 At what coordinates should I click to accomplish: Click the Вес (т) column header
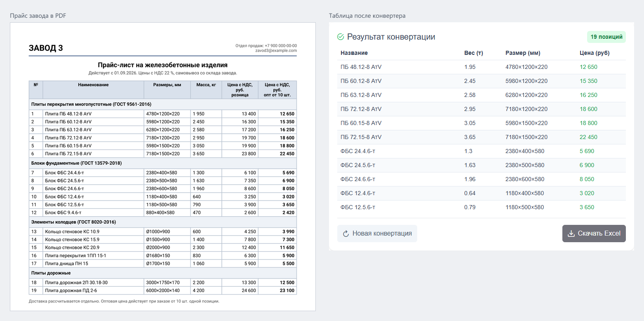tap(474, 53)
